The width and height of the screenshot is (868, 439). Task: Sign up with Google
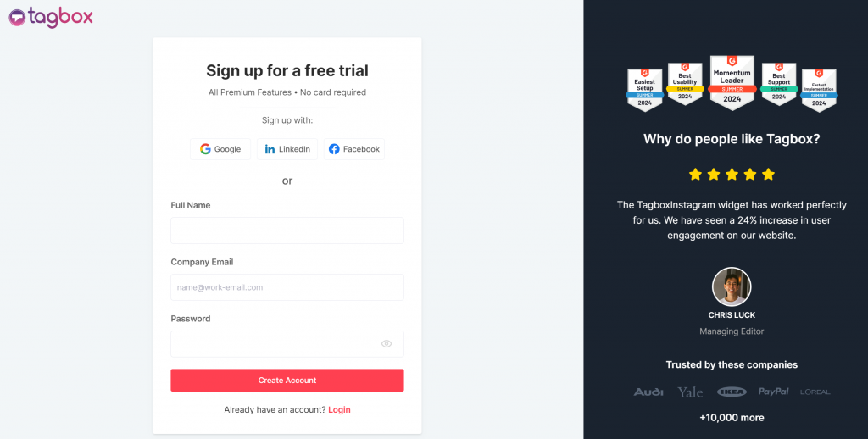tap(220, 149)
